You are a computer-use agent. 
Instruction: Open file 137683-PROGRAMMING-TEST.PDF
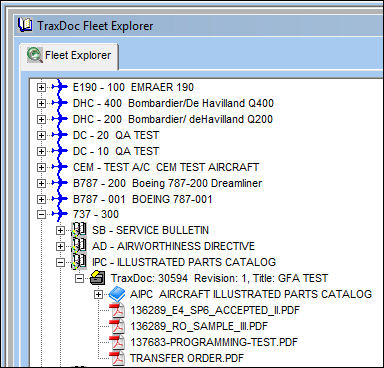pyautogui.click(x=214, y=342)
